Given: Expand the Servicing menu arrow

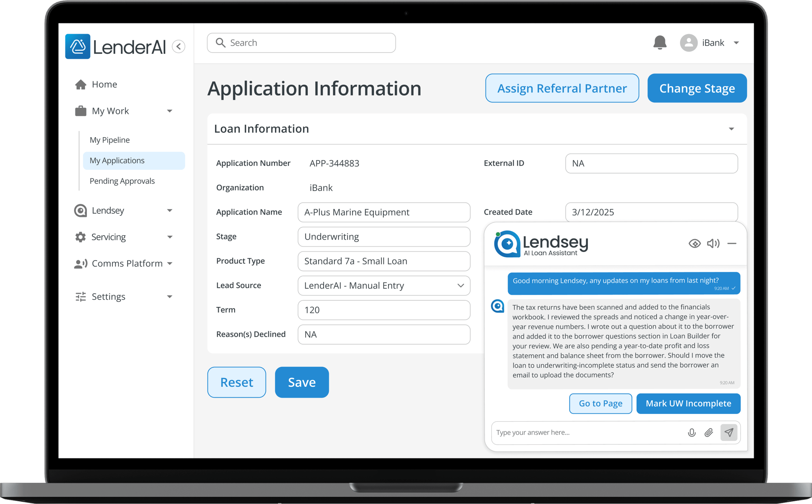Looking at the screenshot, I should (170, 237).
